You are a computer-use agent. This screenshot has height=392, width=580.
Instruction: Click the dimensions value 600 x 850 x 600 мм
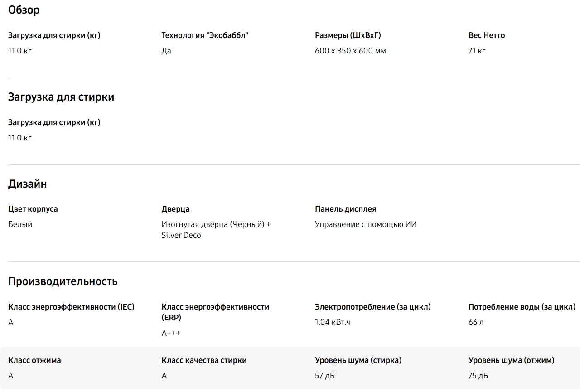pos(350,51)
